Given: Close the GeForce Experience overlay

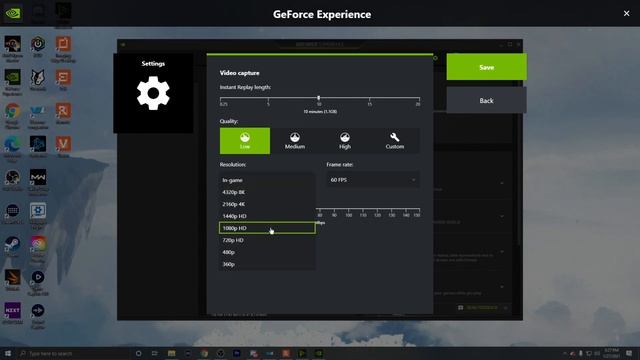Looking at the screenshot, I should coord(627,13).
